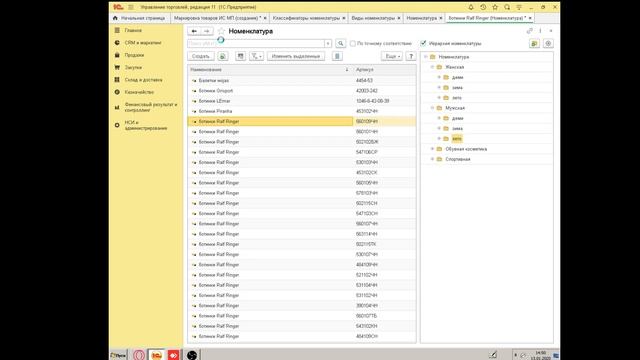Select the Балетки row in list

[x=302, y=80]
